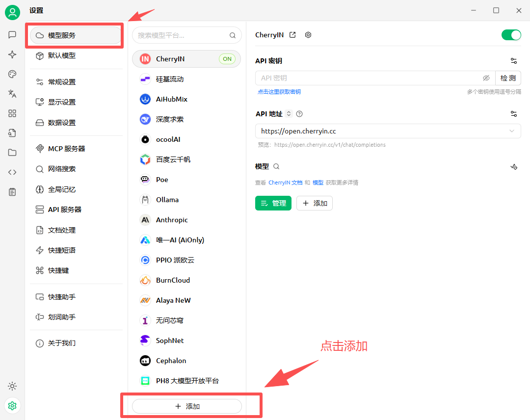
Task: Open CherryIN external website link icon
Action: [x=292, y=35]
